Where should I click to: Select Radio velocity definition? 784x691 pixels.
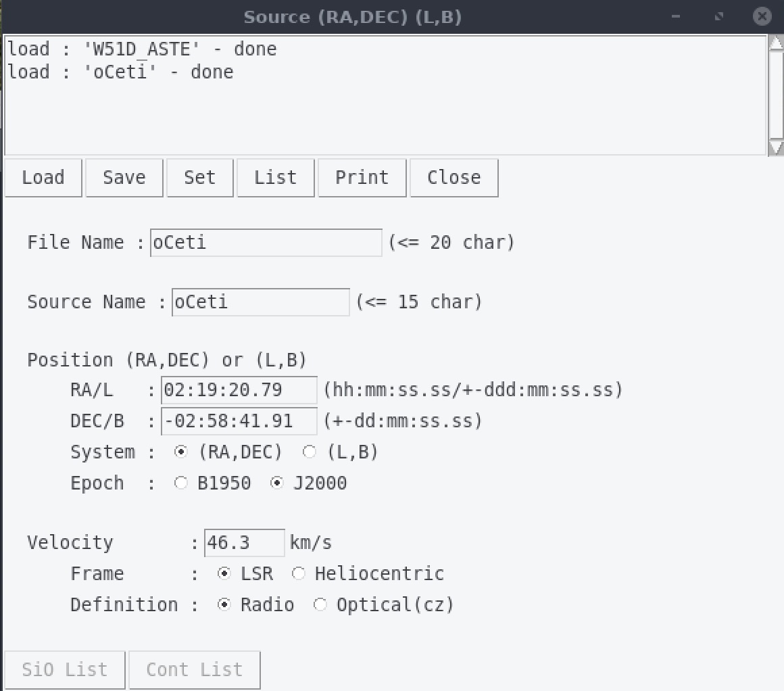click(224, 605)
